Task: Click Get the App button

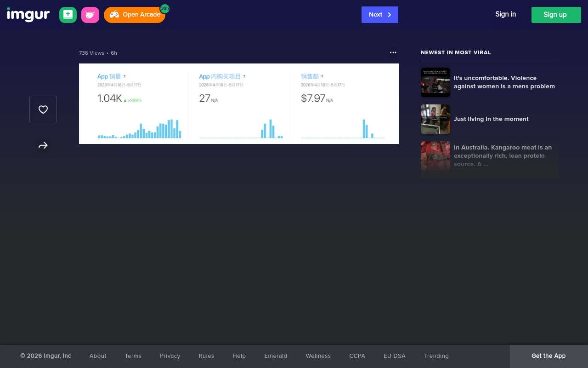Action: click(548, 356)
